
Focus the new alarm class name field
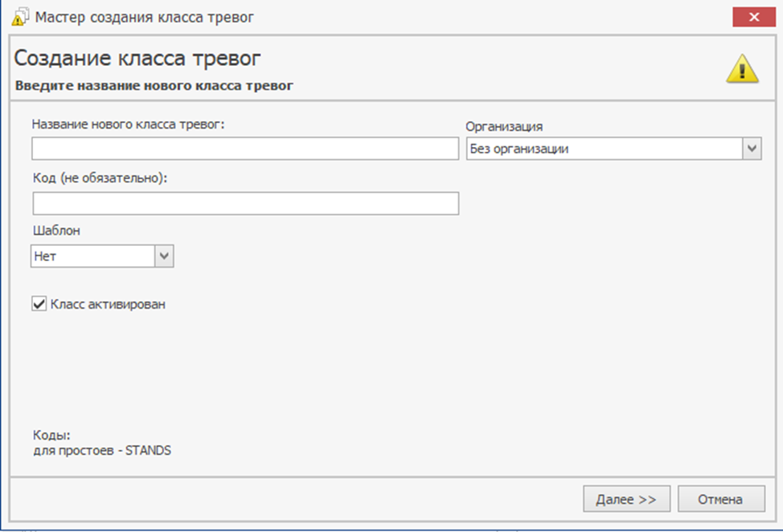245,149
